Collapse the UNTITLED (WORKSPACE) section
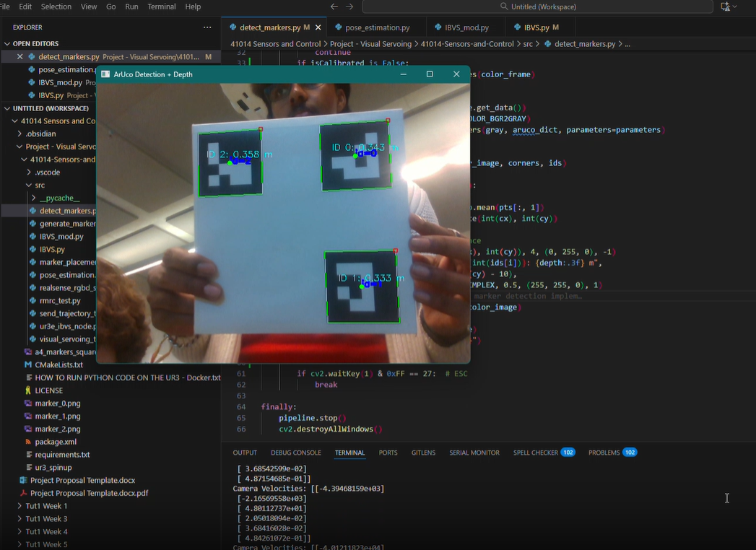The height and width of the screenshot is (550, 756). pyautogui.click(x=7, y=108)
